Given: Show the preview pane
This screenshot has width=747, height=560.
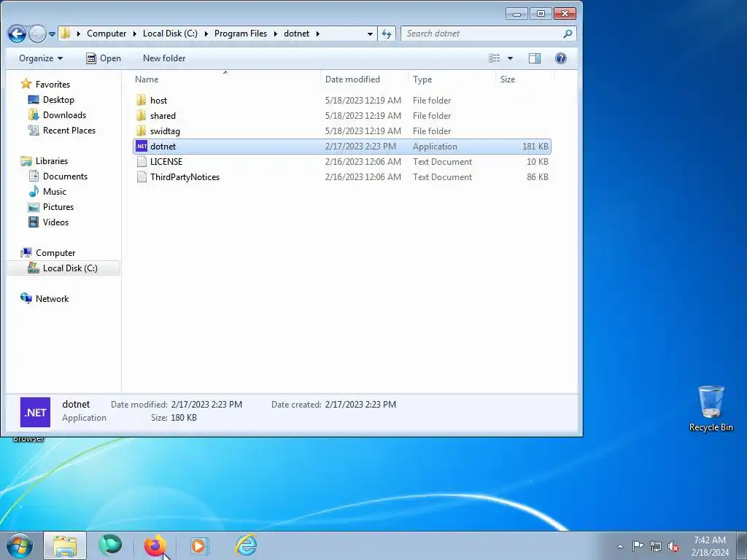Looking at the screenshot, I should pyautogui.click(x=535, y=58).
